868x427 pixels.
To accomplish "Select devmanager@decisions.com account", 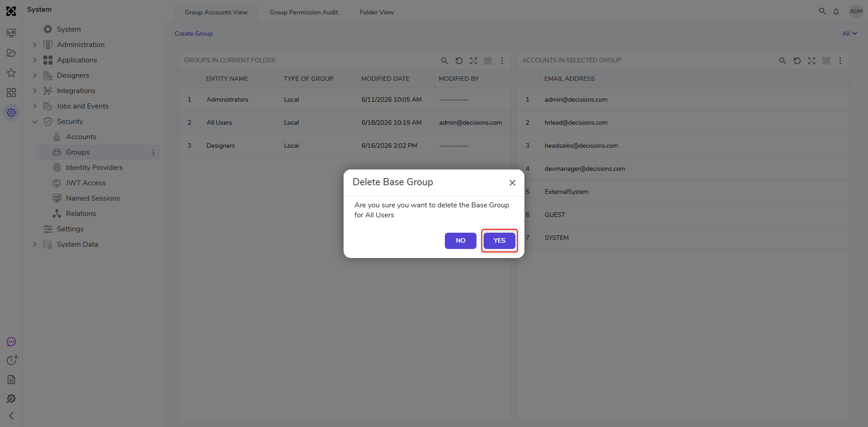I will pos(683,169).
